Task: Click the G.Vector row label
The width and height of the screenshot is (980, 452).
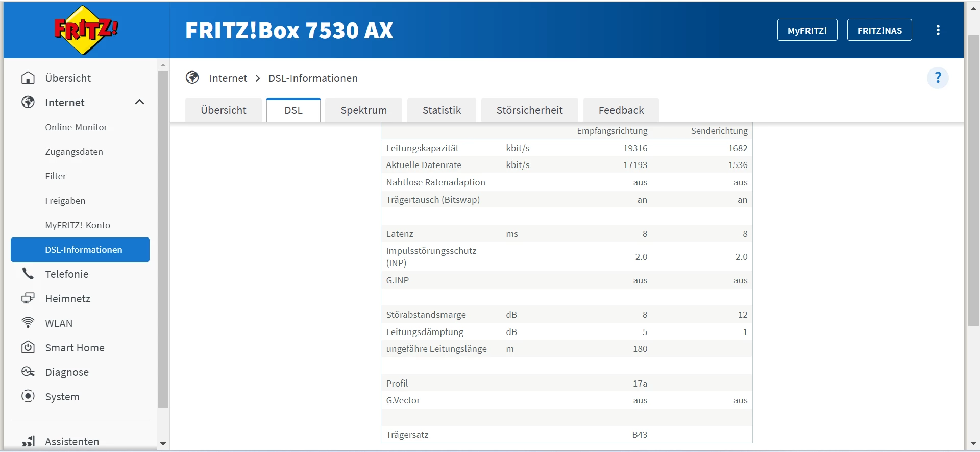Action: [x=403, y=400]
